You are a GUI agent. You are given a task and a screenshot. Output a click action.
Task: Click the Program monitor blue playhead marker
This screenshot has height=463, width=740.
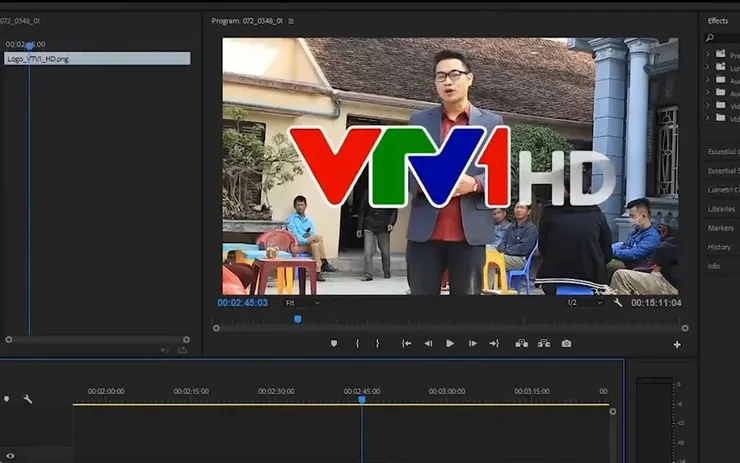click(x=298, y=320)
